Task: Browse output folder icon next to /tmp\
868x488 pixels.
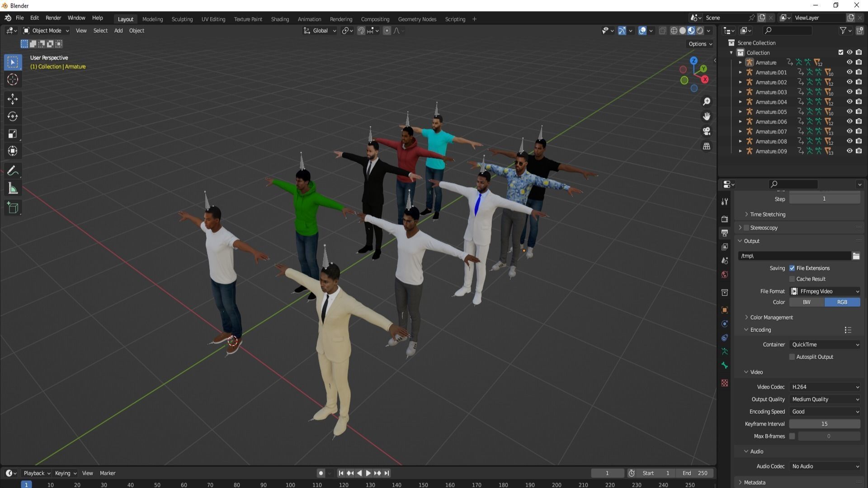Action: [856, 256]
